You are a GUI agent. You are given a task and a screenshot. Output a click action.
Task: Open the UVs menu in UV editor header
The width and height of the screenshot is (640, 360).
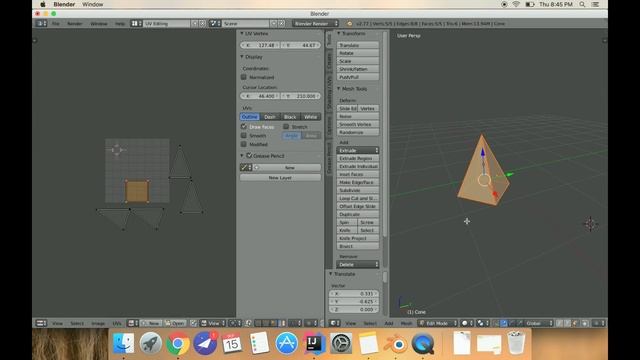pos(117,323)
